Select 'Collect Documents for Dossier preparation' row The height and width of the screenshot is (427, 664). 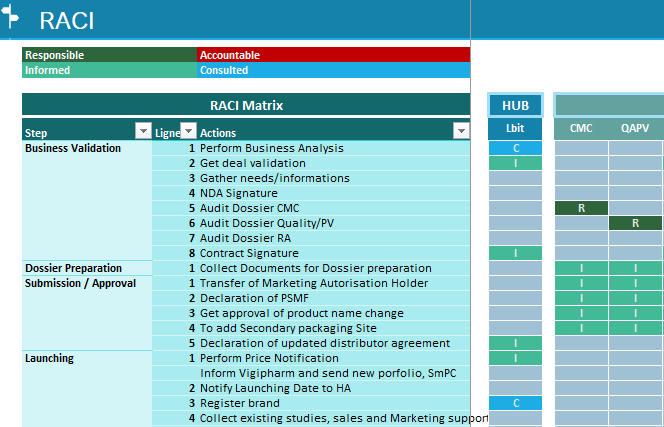(334, 268)
